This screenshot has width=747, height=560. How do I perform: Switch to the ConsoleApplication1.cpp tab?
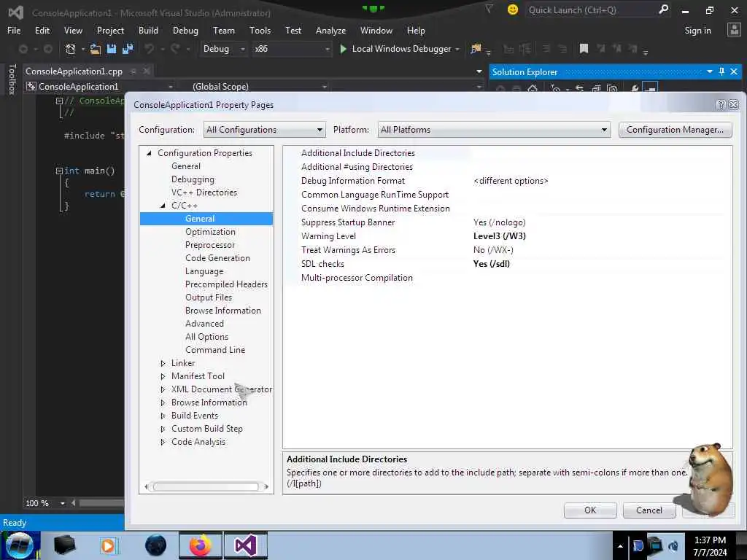point(74,71)
